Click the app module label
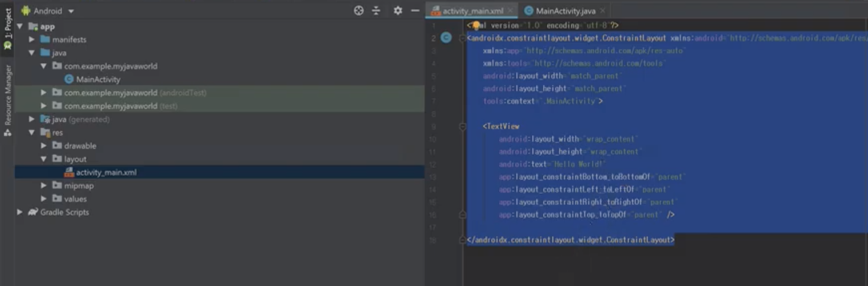Screen dimensions: 868x286 coord(47,27)
